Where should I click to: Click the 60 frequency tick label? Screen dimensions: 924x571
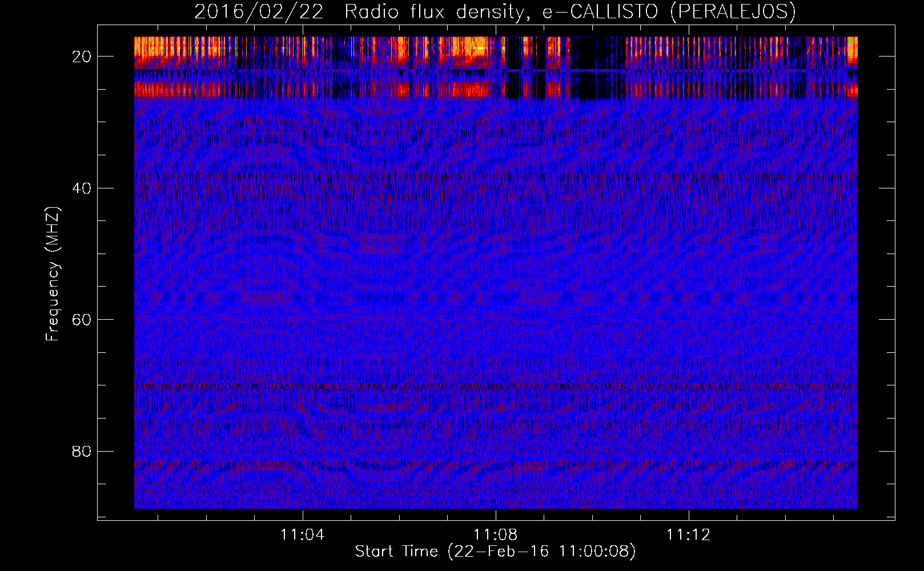point(82,320)
